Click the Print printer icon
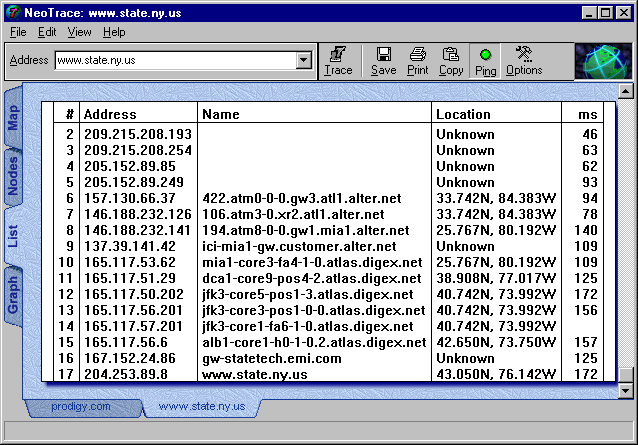This screenshot has width=638, height=445. coord(417,55)
